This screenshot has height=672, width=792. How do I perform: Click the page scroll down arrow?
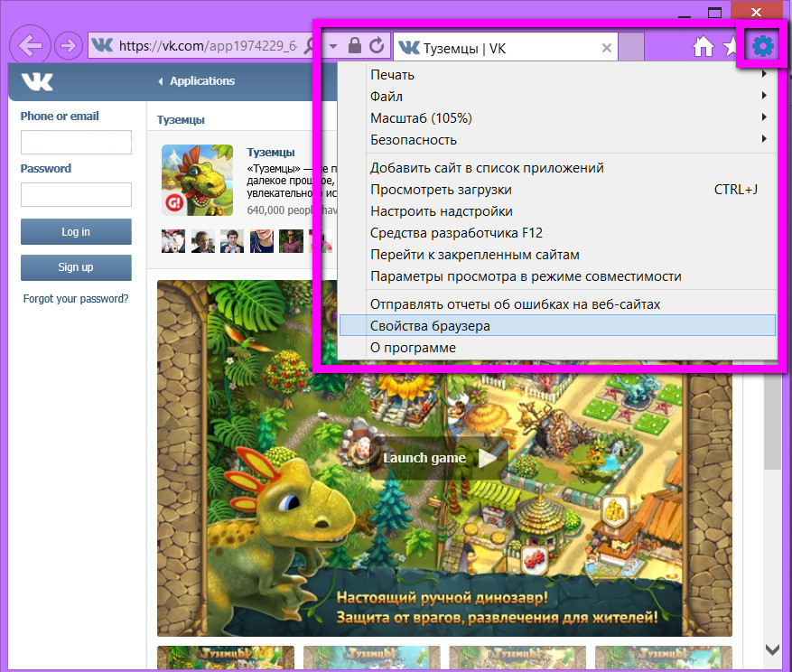click(772, 649)
